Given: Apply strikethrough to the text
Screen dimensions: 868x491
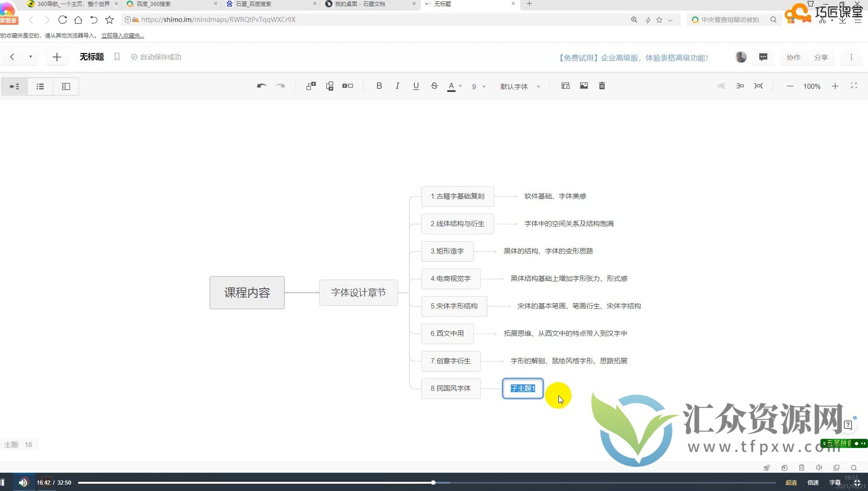Looking at the screenshot, I should coord(434,86).
